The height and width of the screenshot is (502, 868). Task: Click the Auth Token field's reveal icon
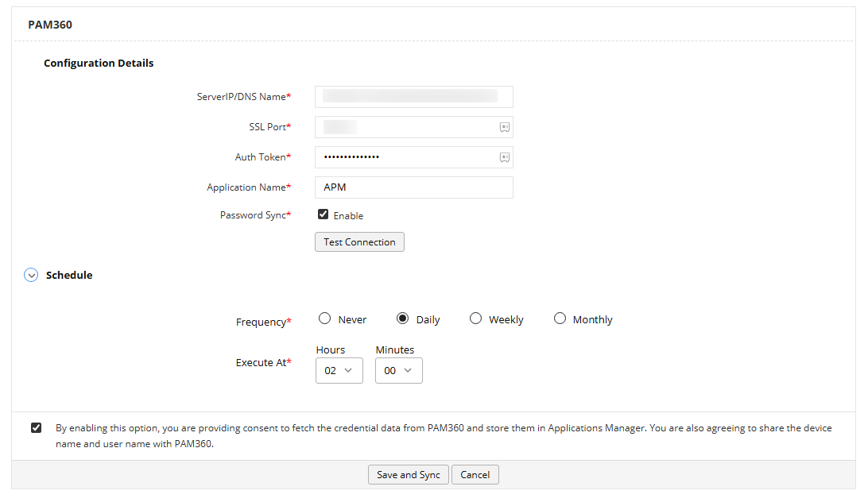pyautogui.click(x=504, y=156)
